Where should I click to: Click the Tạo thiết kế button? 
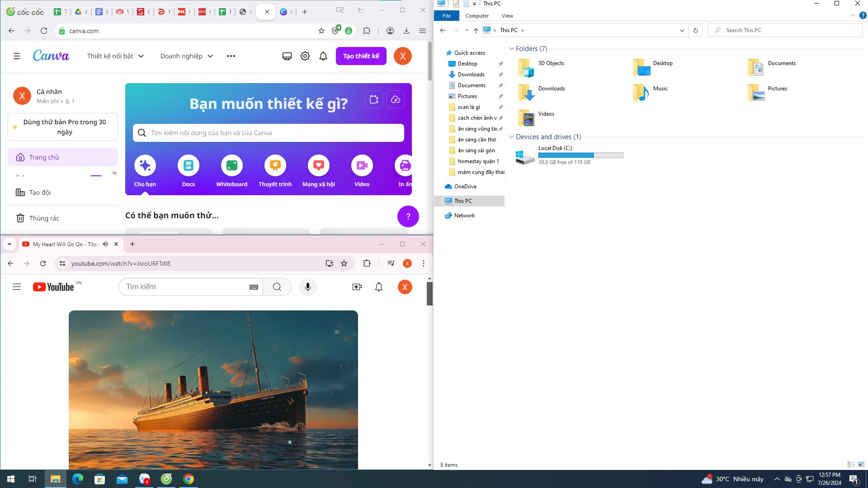(x=361, y=56)
